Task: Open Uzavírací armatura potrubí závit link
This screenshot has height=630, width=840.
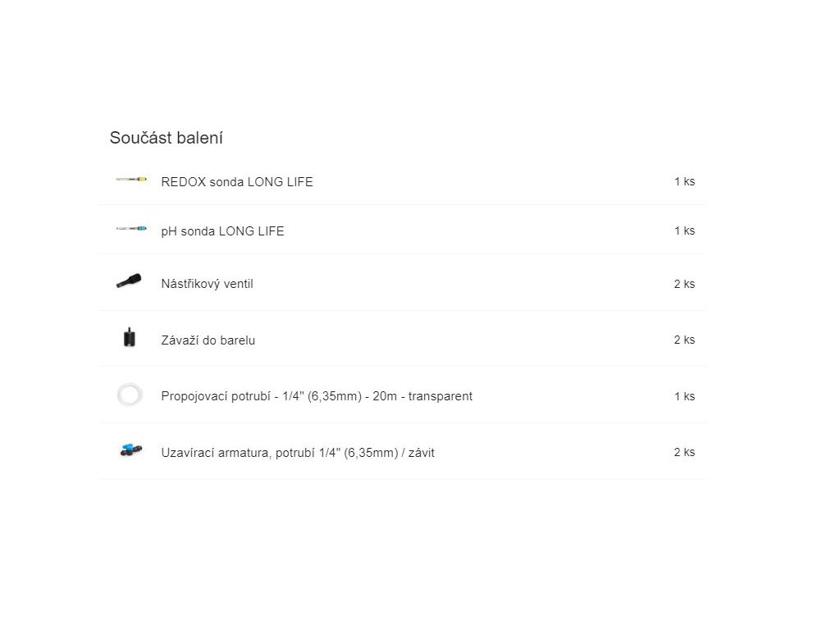Action: coord(297,453)
